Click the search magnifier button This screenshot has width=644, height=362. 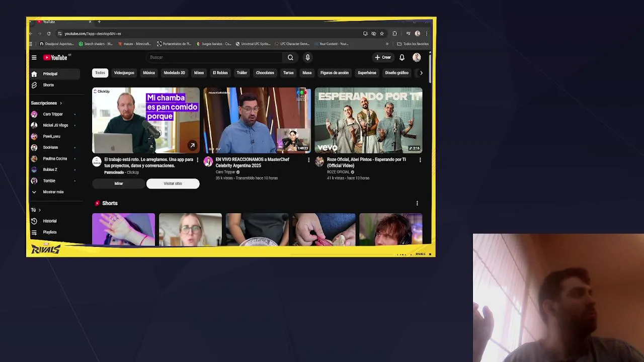290,57
